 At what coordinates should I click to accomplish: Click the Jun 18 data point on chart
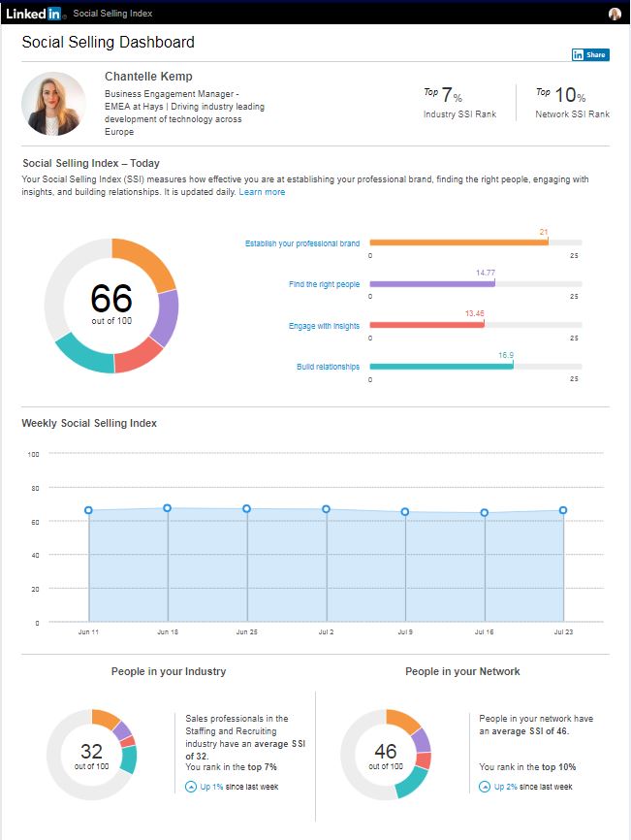[167, 508]
